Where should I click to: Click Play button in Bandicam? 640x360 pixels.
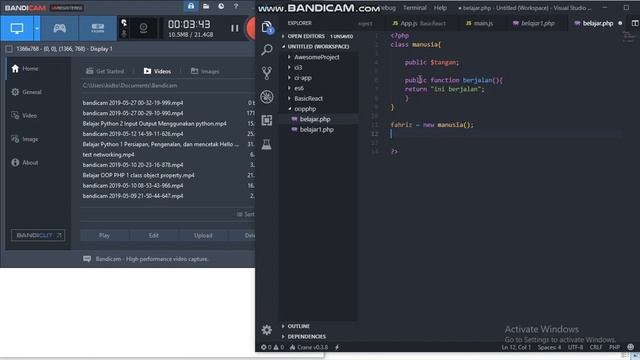(x=104, y=236)
